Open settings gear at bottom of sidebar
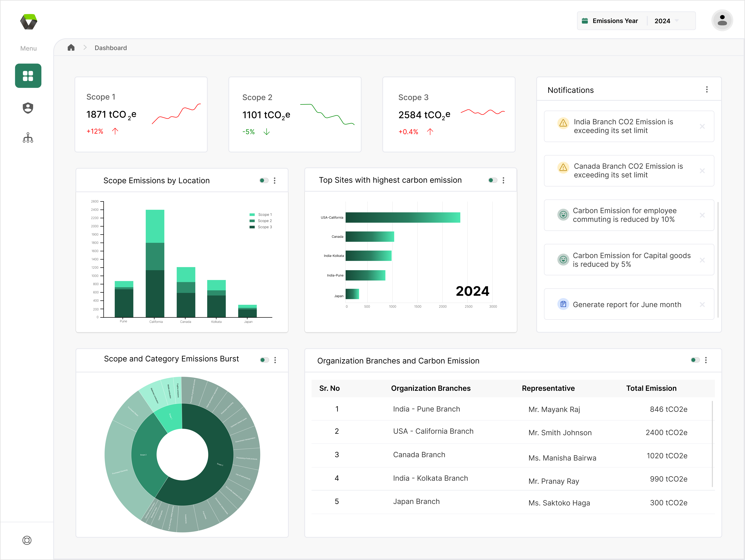Viewport: 745px width, 560px height. (x=27, y=540)
